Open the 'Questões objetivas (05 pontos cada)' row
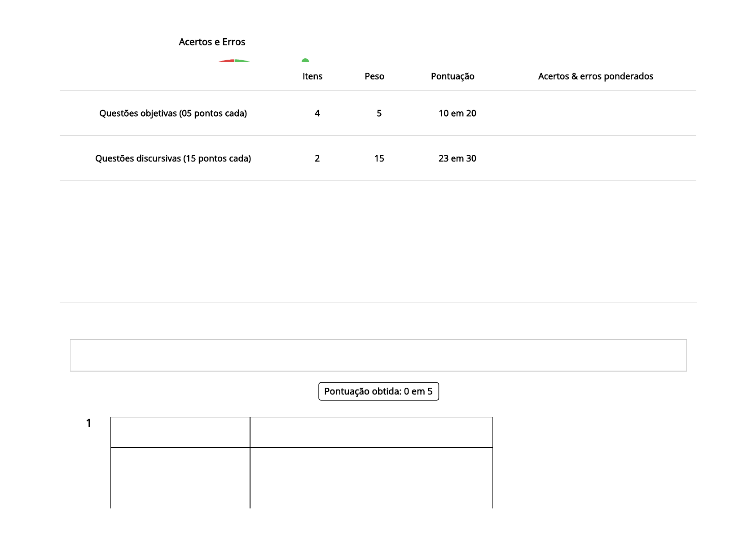 [173, 114]
